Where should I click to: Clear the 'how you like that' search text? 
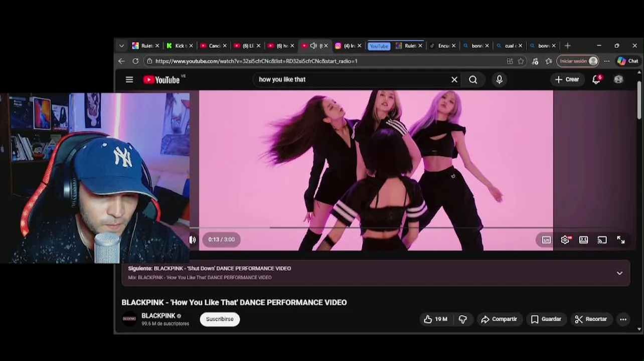tap(454, 79)
